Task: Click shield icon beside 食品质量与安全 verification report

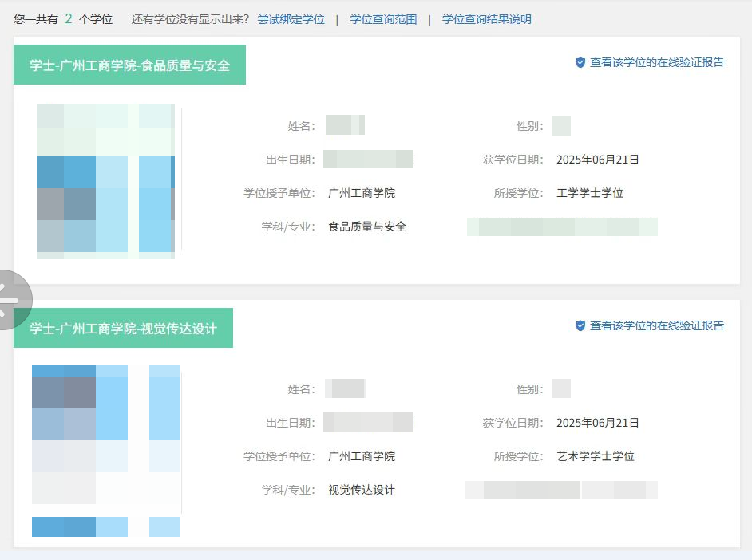Action: tap(580, 63)
